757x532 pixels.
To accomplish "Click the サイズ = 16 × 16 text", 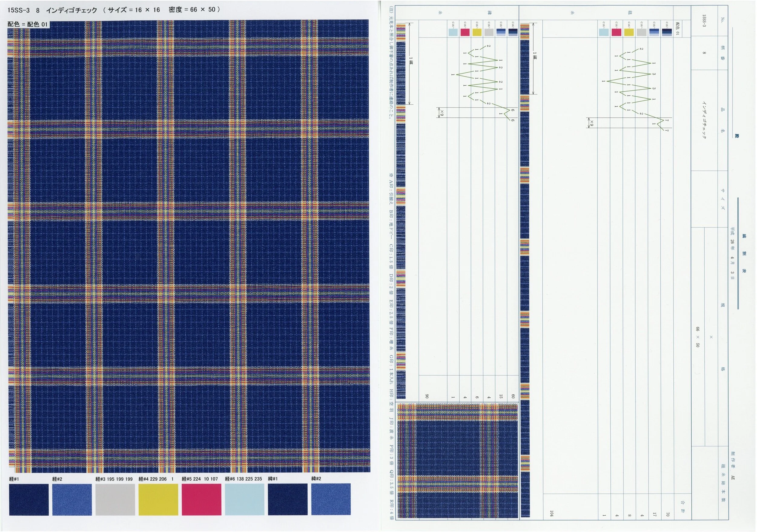I will [134, 10].
